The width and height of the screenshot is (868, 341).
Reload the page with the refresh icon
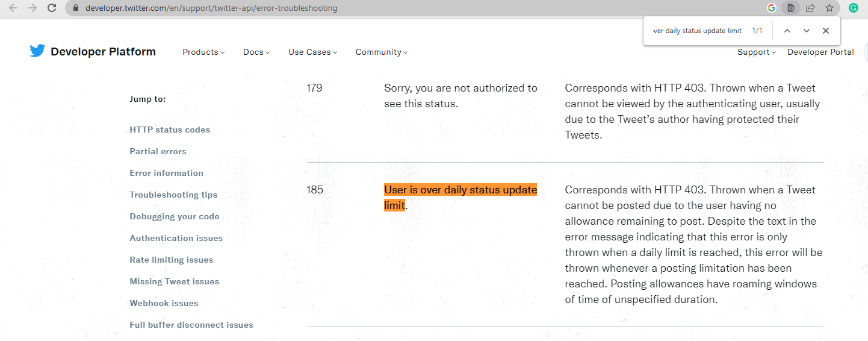tap(52, 8)
